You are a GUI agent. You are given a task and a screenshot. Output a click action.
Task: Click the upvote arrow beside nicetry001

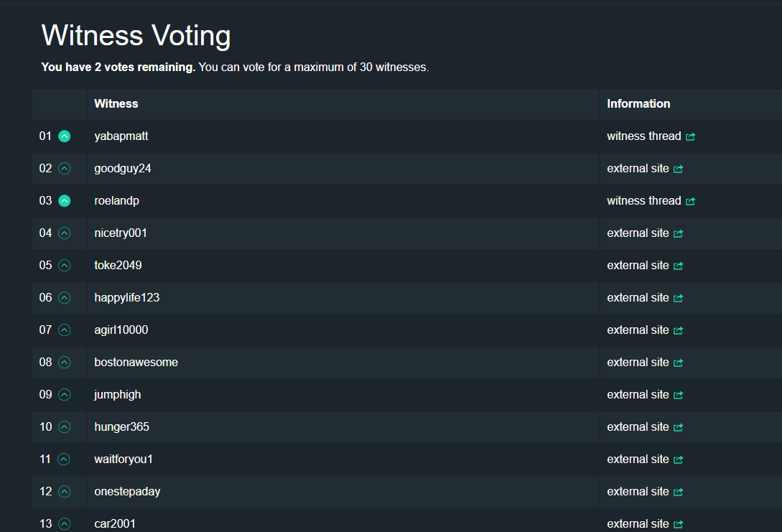pos(65,233)
